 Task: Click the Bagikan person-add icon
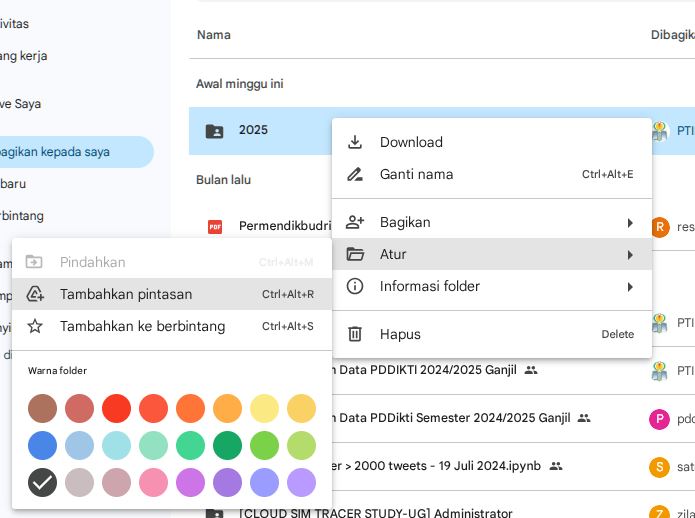(x=355, y=222)
